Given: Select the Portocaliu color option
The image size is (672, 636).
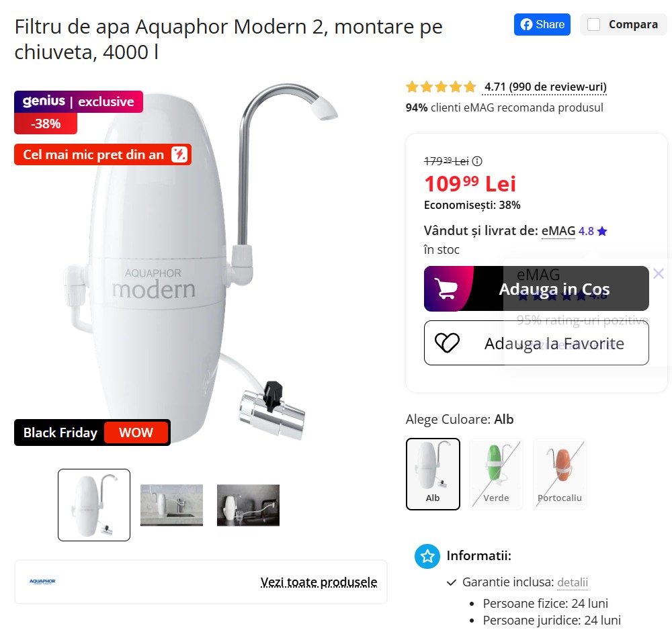Looking at the screenshot, I should 560,473.
